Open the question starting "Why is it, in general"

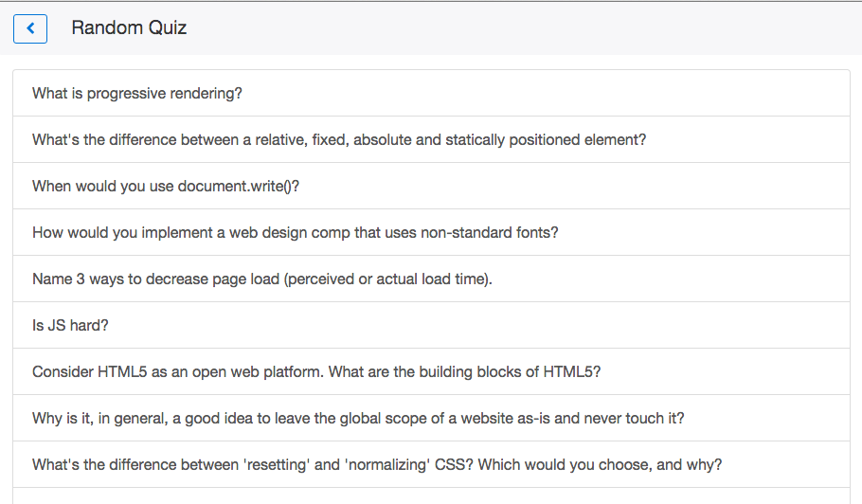358,419
